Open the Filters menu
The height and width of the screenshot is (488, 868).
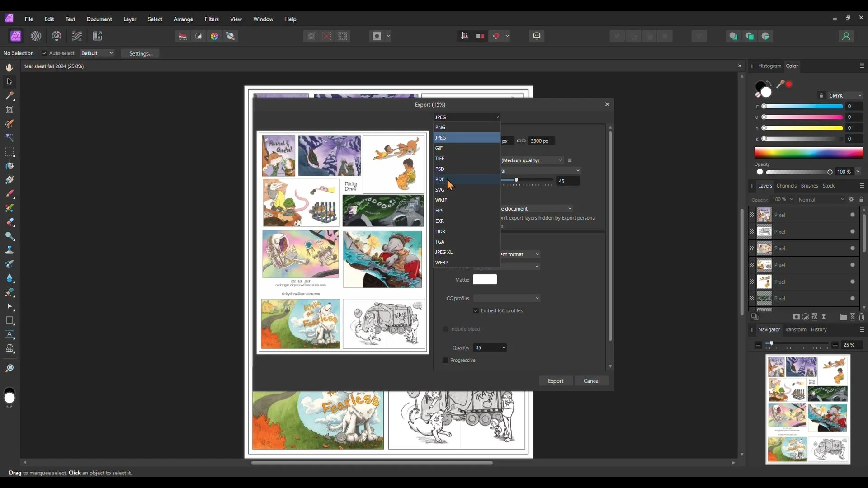[211, 19]
